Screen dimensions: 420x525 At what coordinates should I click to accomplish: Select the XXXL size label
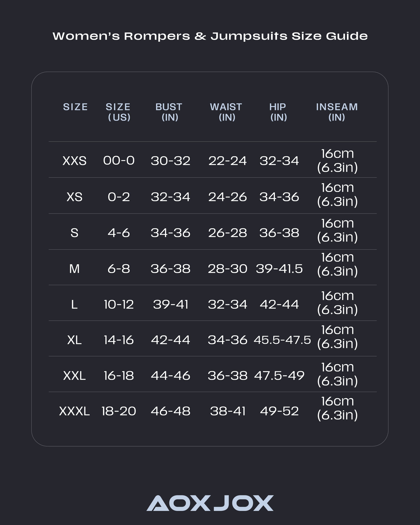75,411
